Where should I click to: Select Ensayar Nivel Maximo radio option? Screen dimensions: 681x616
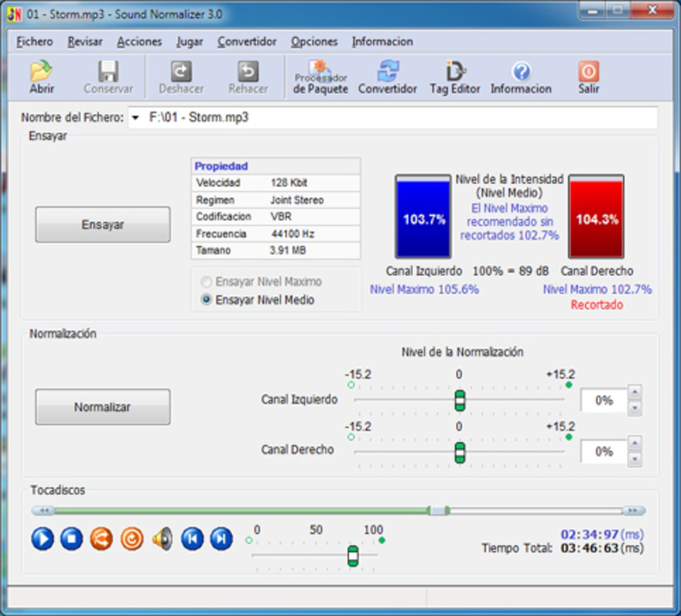206,283
